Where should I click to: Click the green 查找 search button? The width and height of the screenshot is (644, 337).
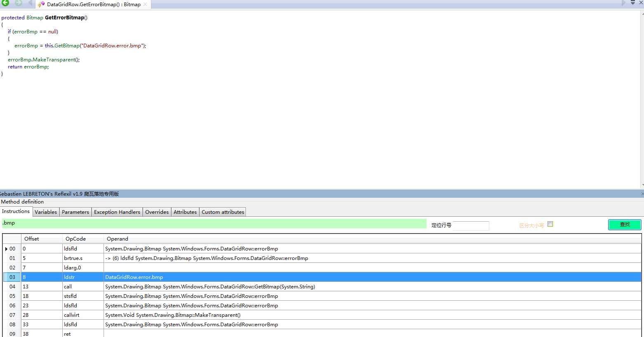click(625, 225)
